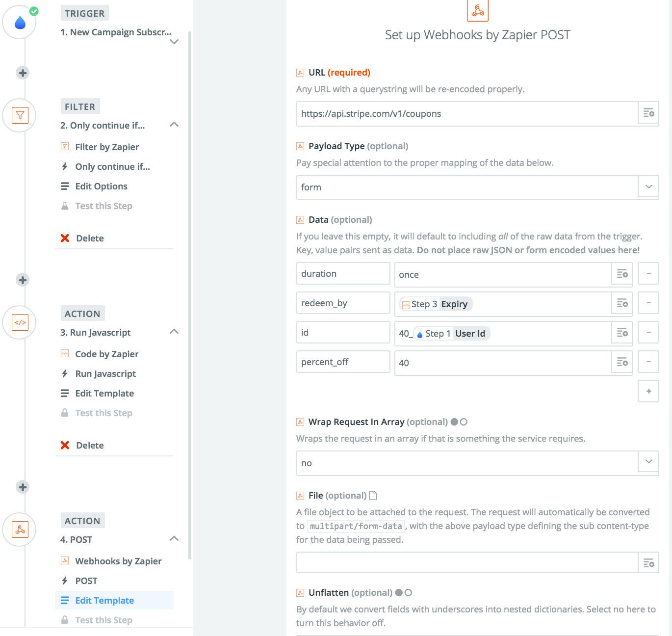This screenshot has height=636, width=672.
Task: Click the Step 3 Expiry field pill
Action: 436,304
